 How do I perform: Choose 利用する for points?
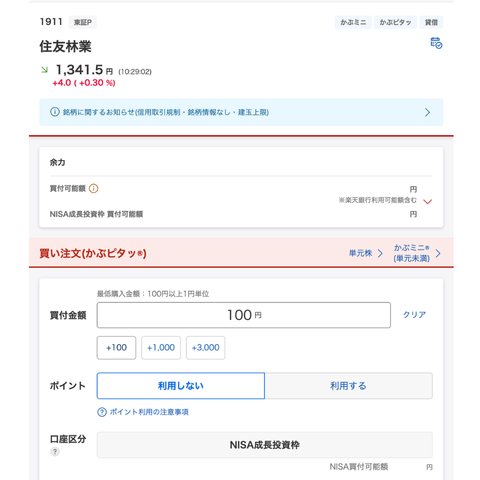[x=349, y=386]
